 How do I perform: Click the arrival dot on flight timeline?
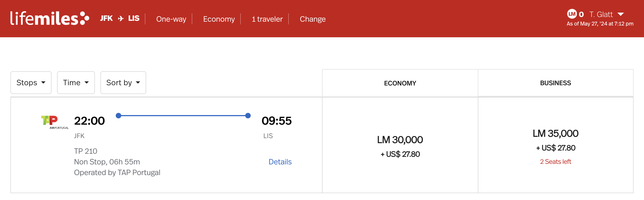coord(248,116)
